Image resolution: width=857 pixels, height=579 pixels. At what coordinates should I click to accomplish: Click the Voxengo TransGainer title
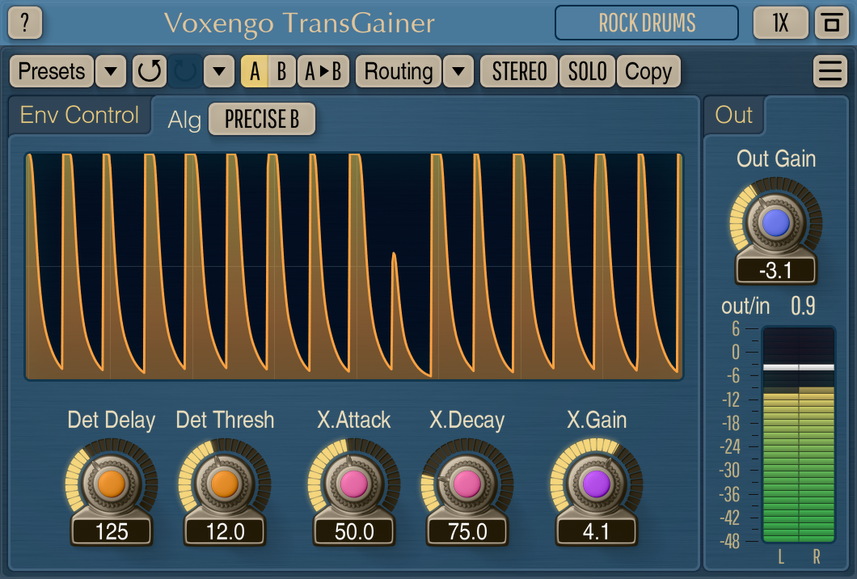click(x=299, y=24)
